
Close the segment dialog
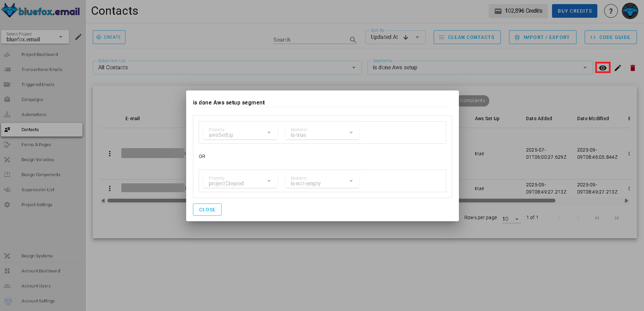207,209
